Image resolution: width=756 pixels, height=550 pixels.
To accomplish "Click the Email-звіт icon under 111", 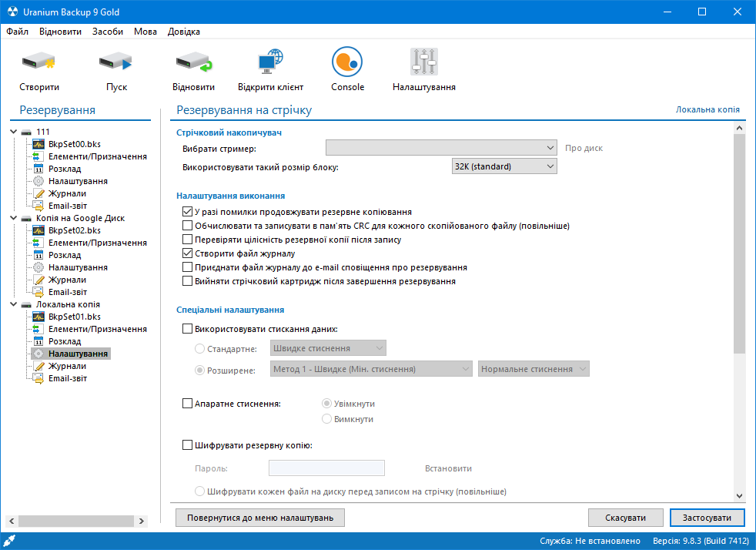I will 38,206.
